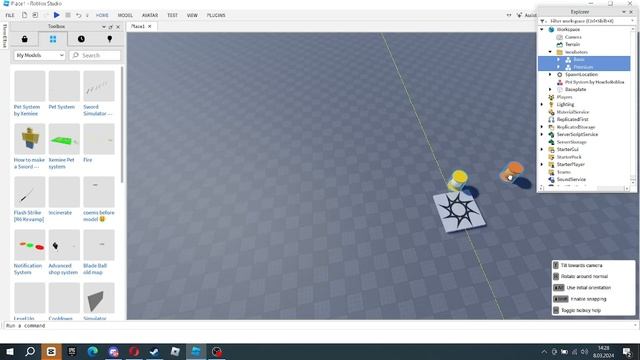Collapse the Incubators folder node
640x360 pixels.
550,52
